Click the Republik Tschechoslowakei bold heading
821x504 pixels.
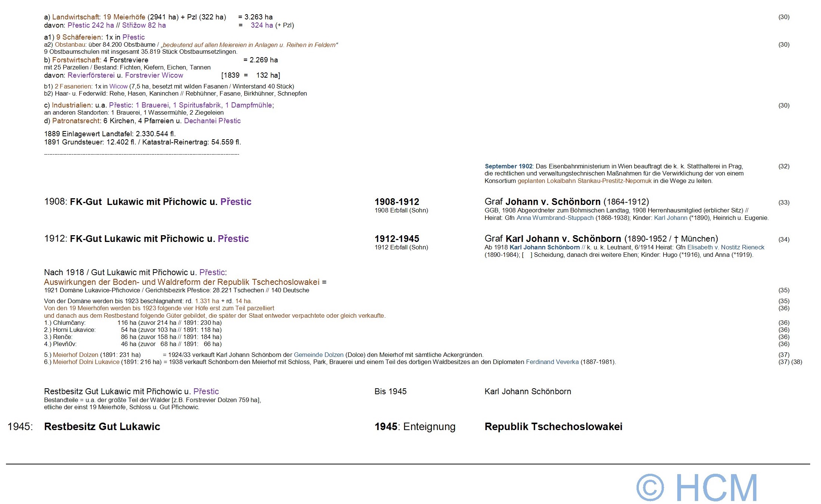click(553, 426)
